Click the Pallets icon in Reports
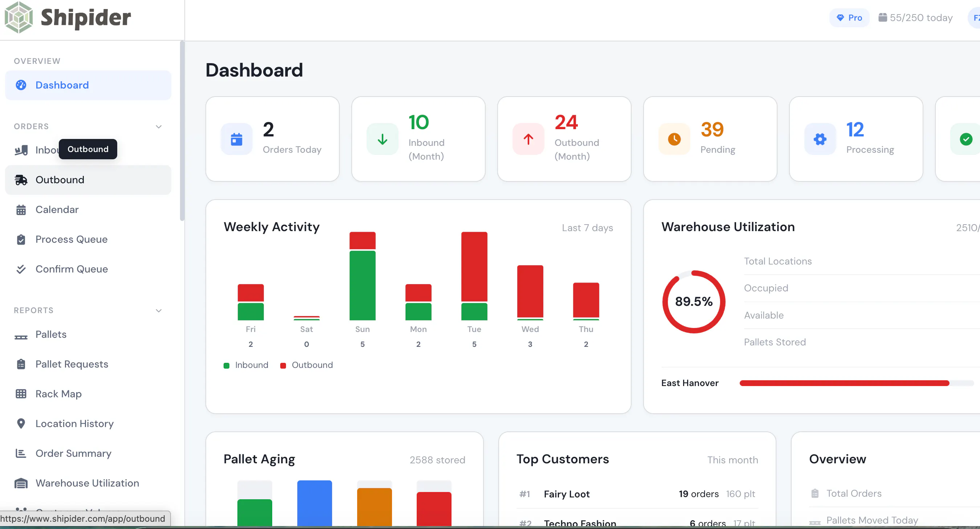 click(21, 337)
